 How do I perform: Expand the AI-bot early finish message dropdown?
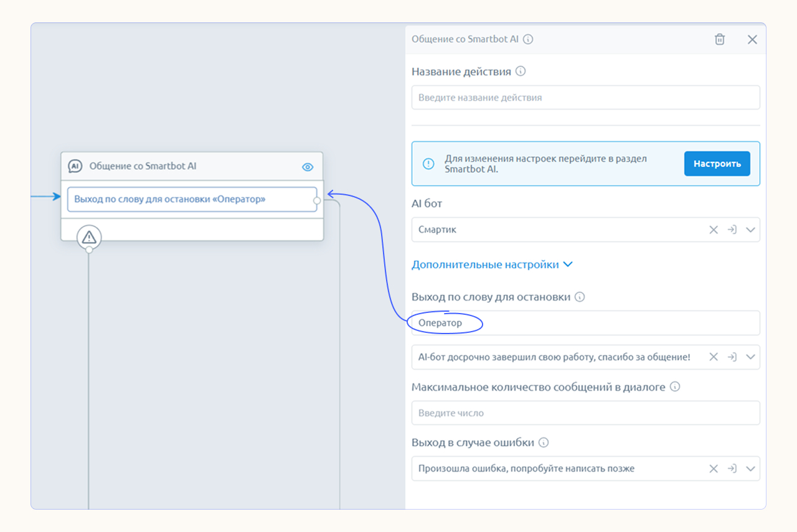coord(750,357)
